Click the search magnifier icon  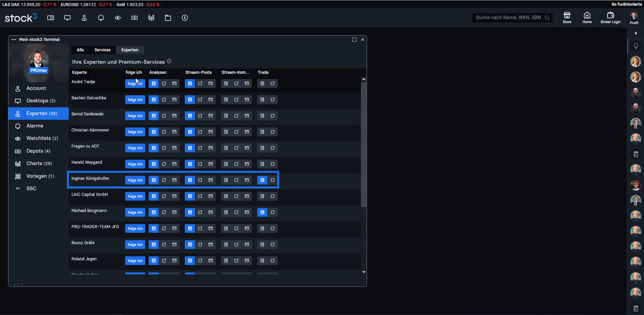point(547,18)
